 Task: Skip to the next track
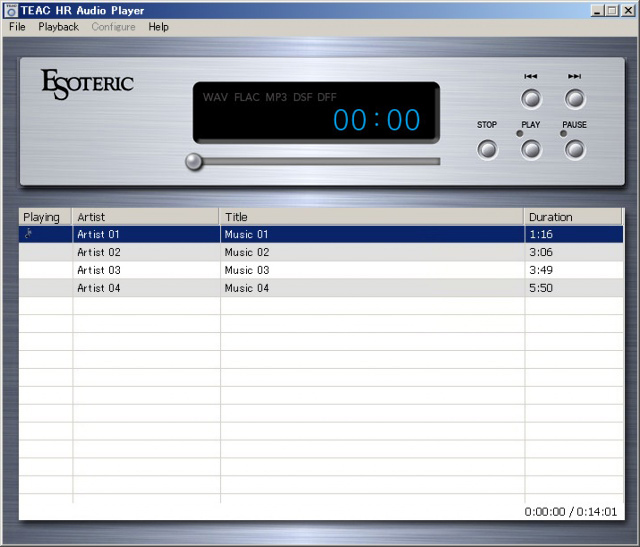coord(575,99)
